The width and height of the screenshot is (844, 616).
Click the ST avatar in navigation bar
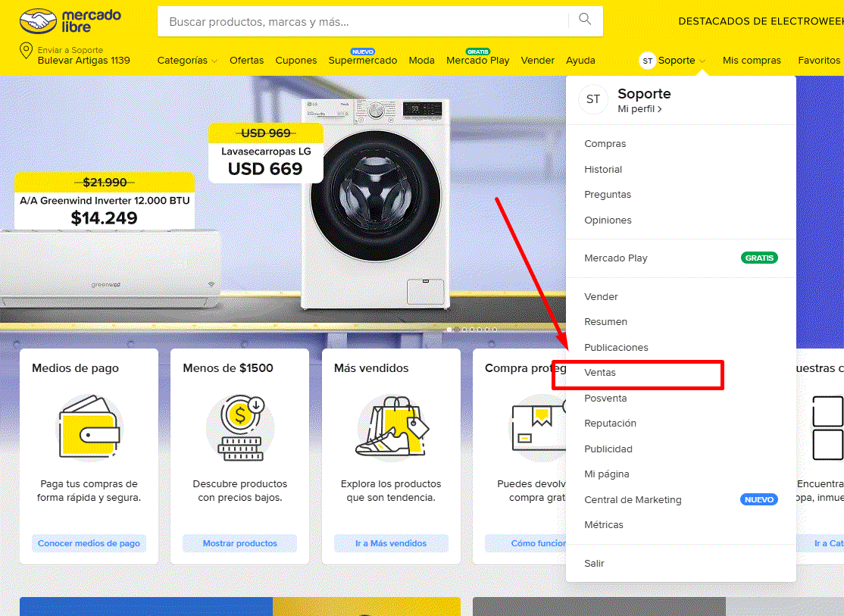(x=648, y=61)
